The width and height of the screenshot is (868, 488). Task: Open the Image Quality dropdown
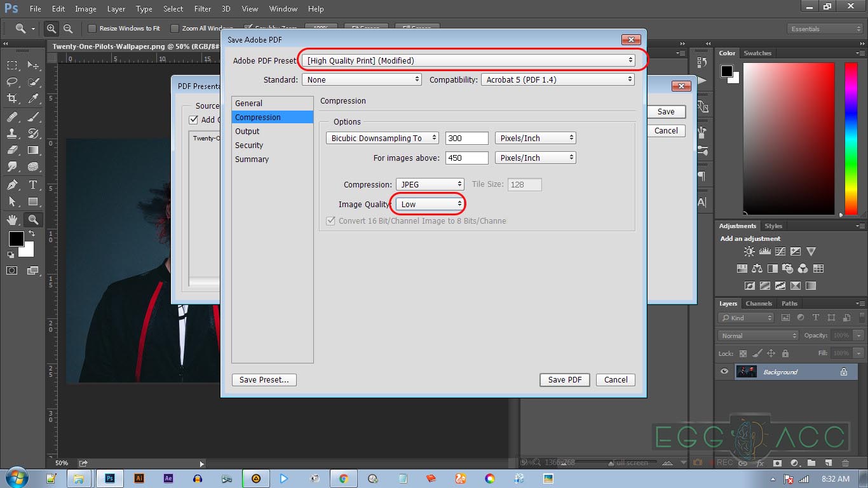(x=430, y=204)
